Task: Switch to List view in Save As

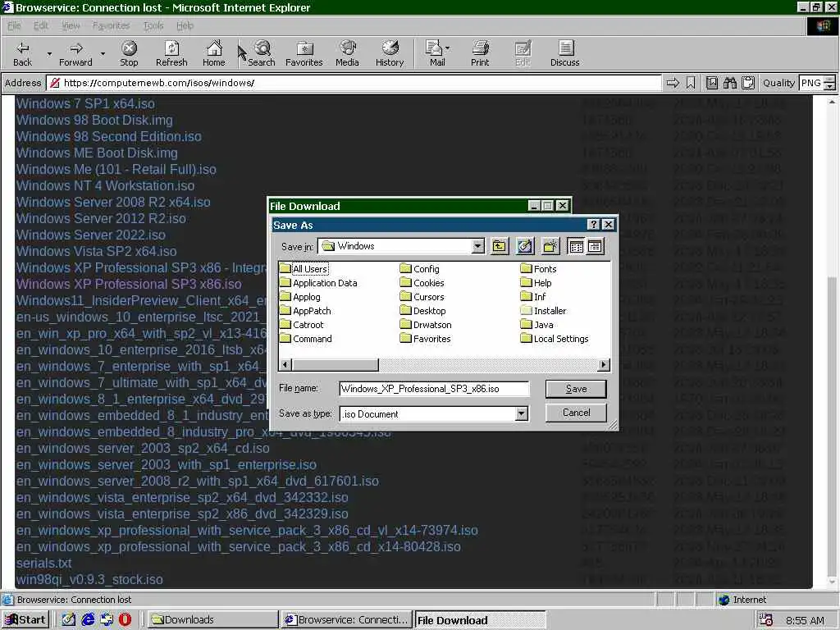Action: pyautogui.click(x=577, y=246)
